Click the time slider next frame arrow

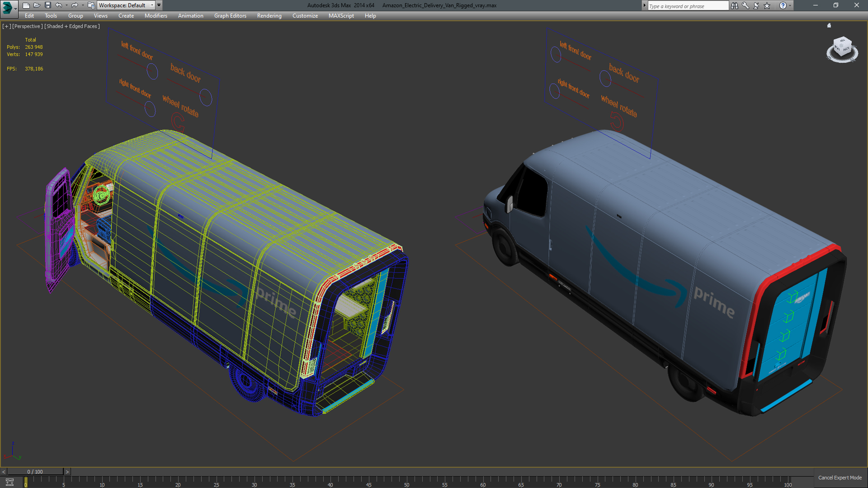(67, 472)
